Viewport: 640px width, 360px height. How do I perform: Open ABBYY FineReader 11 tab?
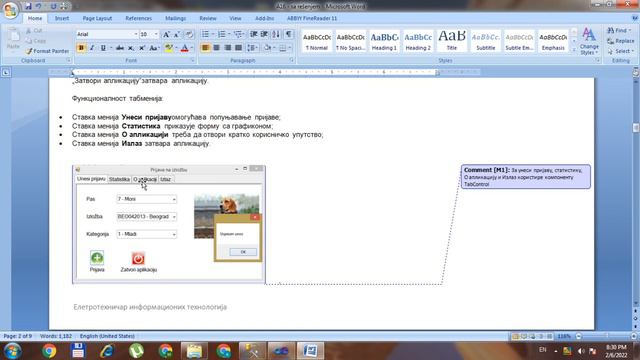coord(312,18)
